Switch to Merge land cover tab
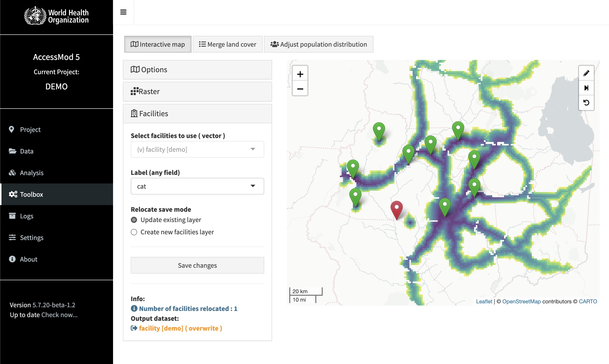 click(228, 44)
